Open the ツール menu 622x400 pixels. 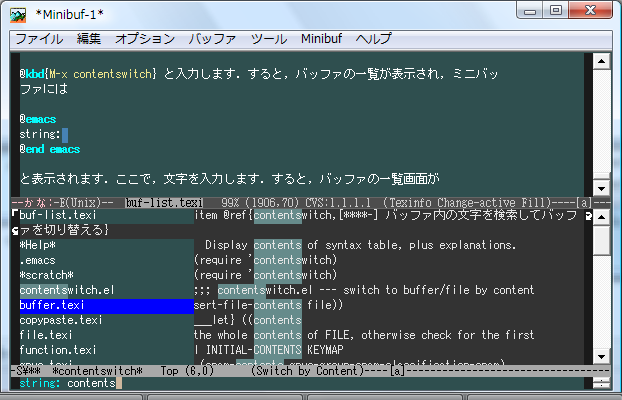[x=269, y=39]
